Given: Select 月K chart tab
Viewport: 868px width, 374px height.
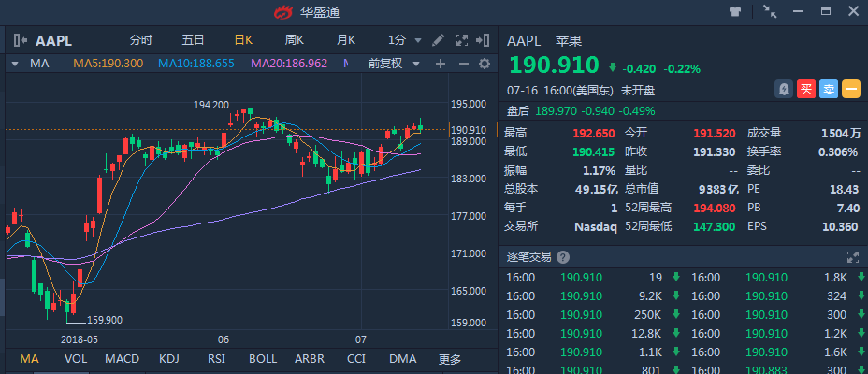Looking at the screenshot, I should pos(346,40).
